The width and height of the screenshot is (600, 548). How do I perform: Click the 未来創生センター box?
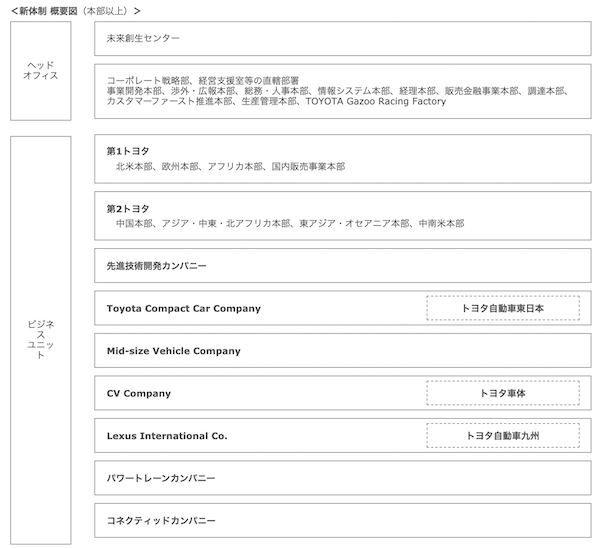click(342, 38)
